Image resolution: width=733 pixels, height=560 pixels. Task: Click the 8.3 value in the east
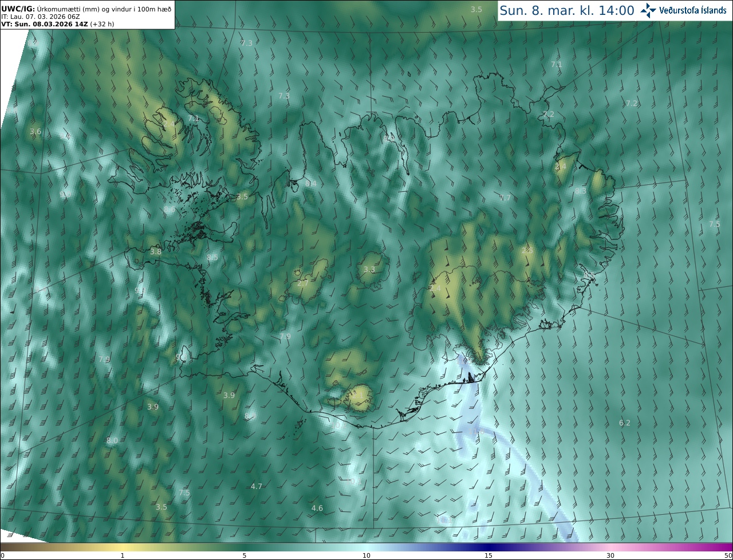(581, 191)
